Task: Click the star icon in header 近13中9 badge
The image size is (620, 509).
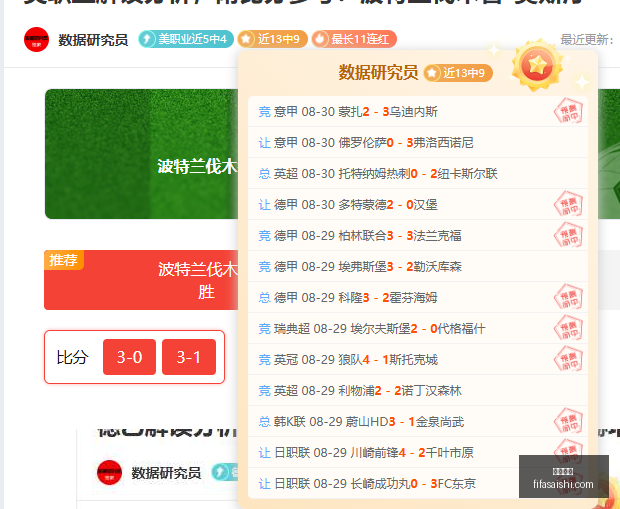Action: [246, 39]
